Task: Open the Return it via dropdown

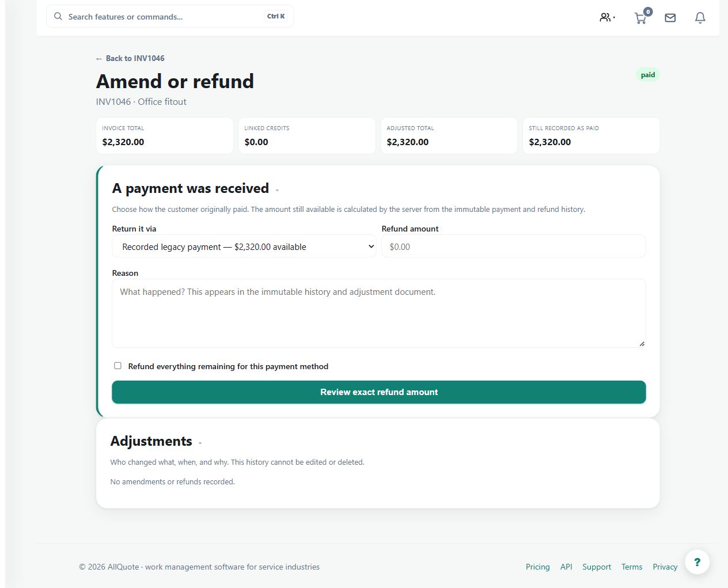Action: [244, 246]
